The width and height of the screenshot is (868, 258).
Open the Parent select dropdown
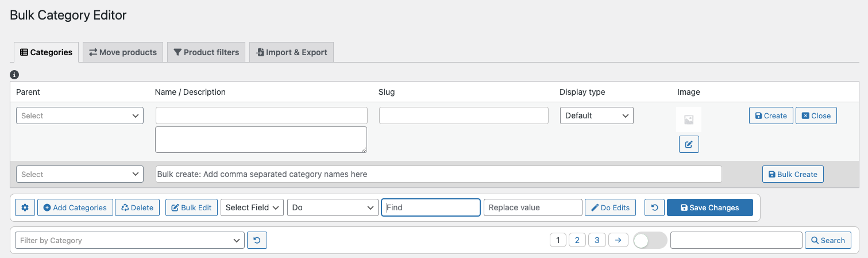pyautogui.click(x=80, y=115)
